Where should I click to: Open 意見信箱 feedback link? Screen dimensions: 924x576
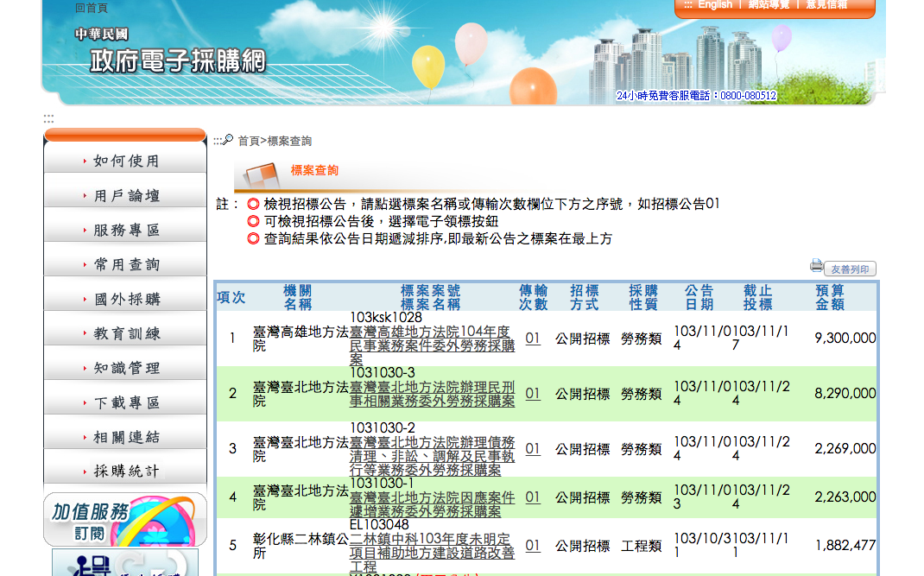coord(826,4)
